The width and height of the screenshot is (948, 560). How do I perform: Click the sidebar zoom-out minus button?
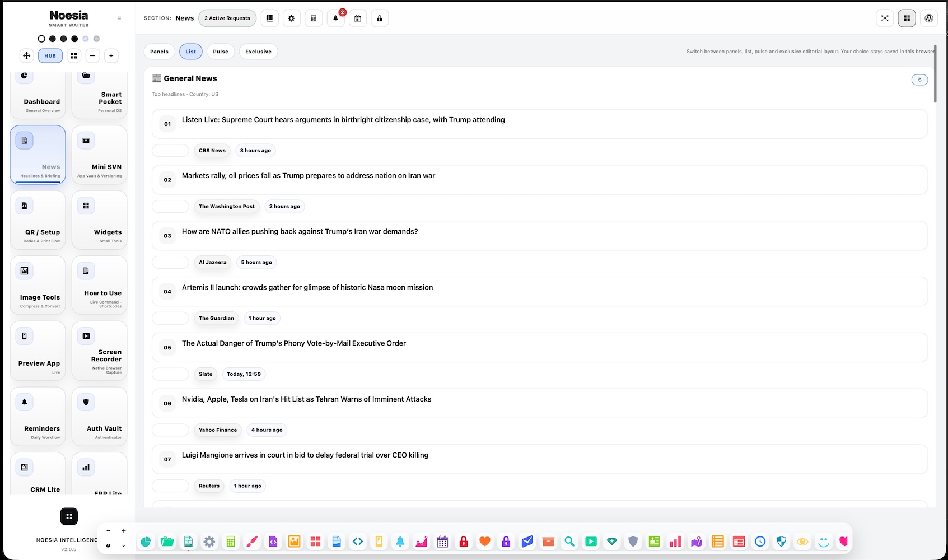(93, 56)
